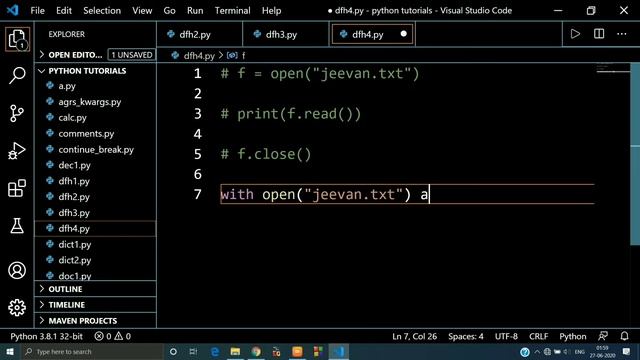Open the Run and Debug view
This screenshot has height=360, width=640.
[17, 151]
